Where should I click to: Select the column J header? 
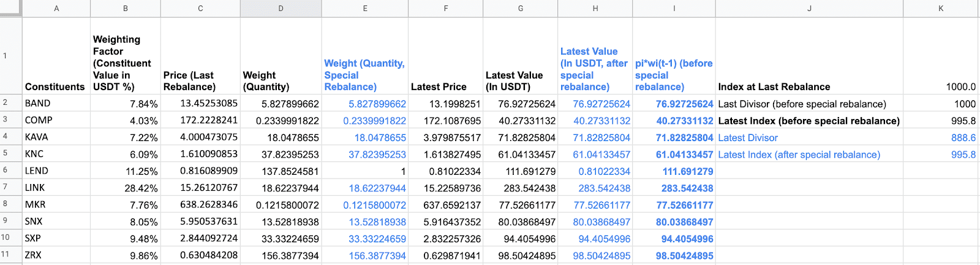pyautogui.click(x=809, y=9)
